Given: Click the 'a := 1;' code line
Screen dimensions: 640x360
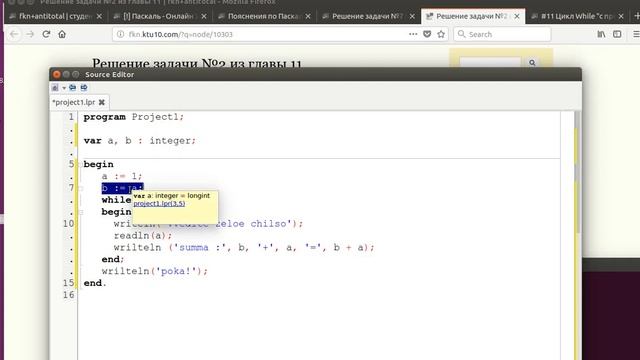Looking at the screenshot, I should click(x=122, y=176).
